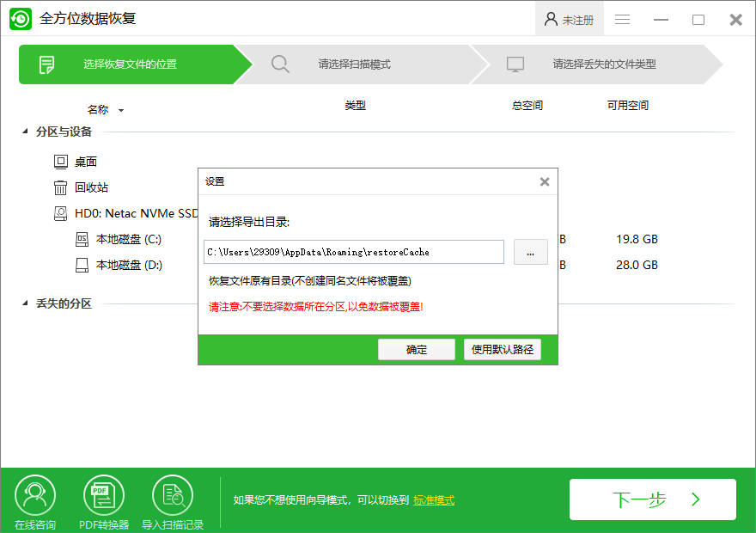Select HD0: Netac NVMe SSD disk
Viewport: 756px width, 533px height.
pyautogui.click(x=136, y=213)
